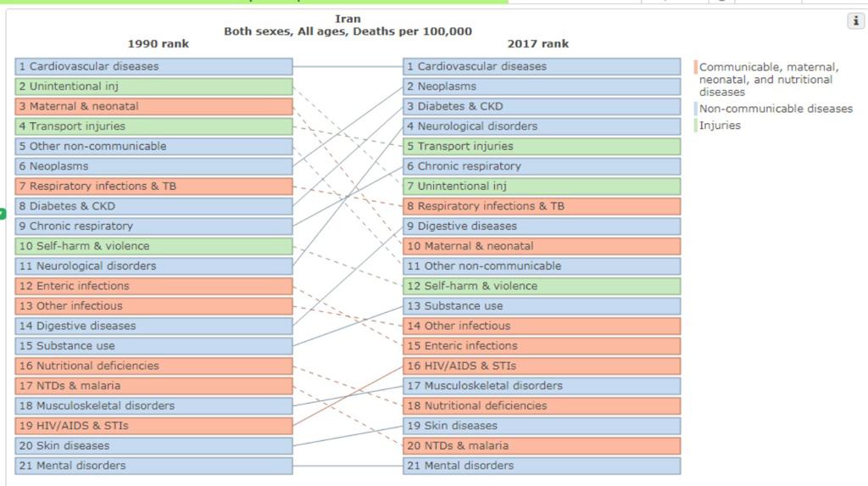This screenshot has height=486, width=868.
Task: Click 1990 rank 9 Chronic respiratory
Action: (154, 226)
